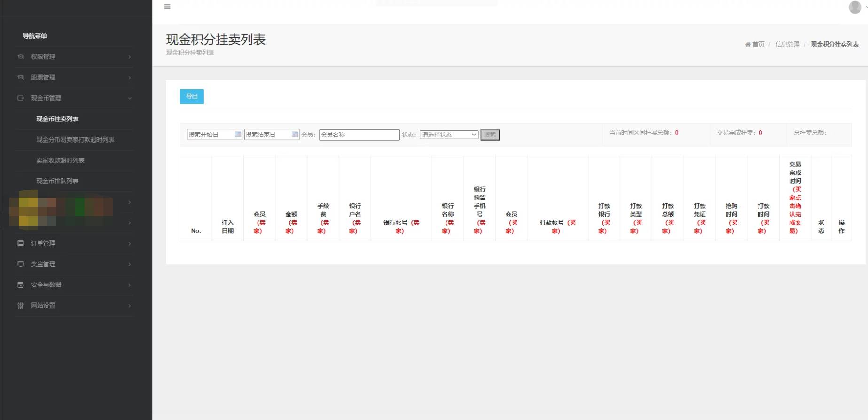Image resolution: width=868 pixels, height=420 pixels.
Task: Expand the 权限管理 menu
Action: (74, 57)
